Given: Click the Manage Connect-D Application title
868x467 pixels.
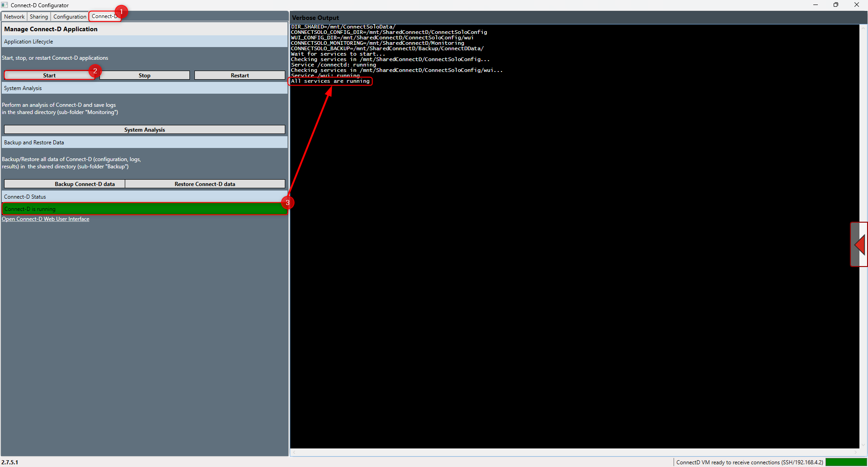Looking at the screenshot, I should [51, 29].
